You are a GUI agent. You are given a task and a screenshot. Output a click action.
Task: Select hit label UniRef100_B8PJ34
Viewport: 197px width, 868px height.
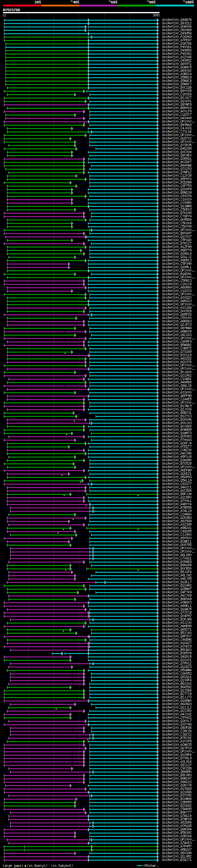[x=177, y=494]
